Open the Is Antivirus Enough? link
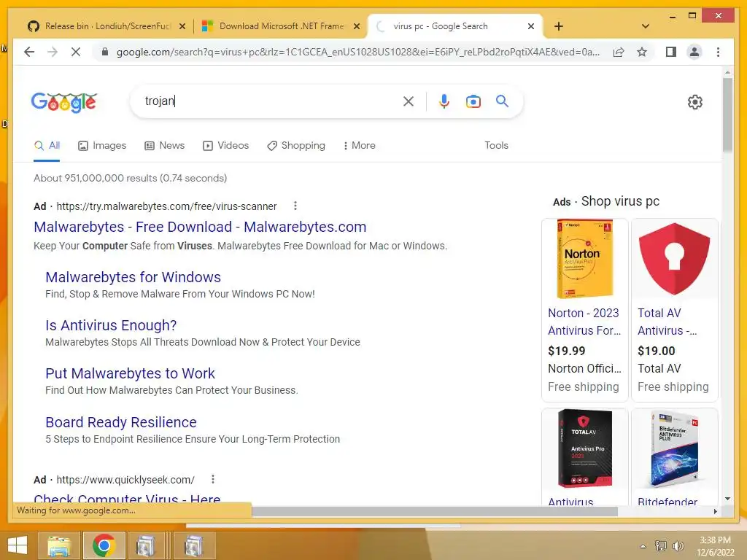Image resolution: width=747 pixels, height=560 pixels. pos(111,325)
